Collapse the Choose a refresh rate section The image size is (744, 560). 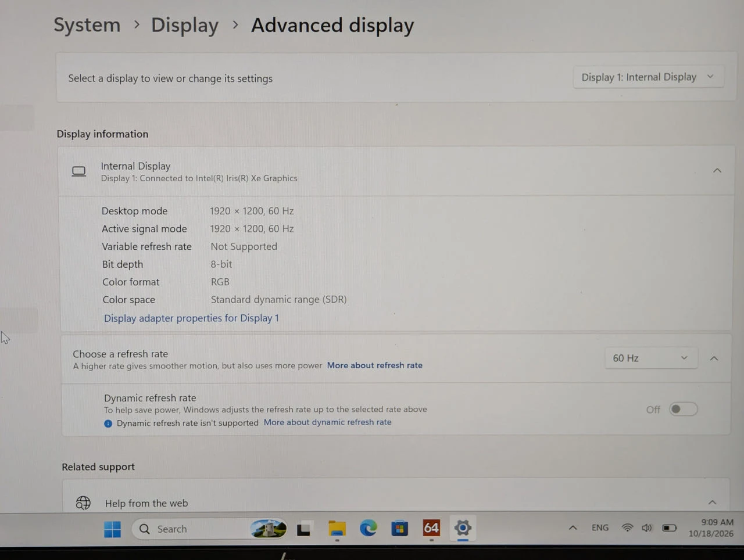(714, 358)
